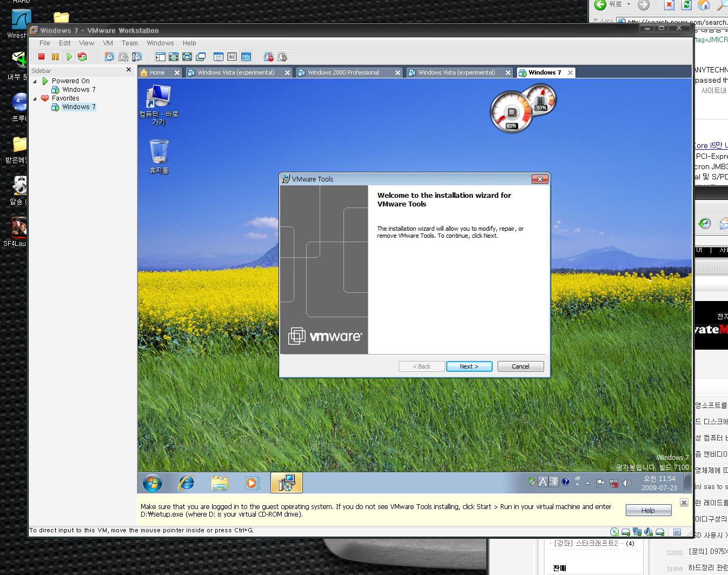The width and height of the screenshot is (728, 575).
Task: Launch Internet Explorer from guest taskbar
Action: coord(187,483)
